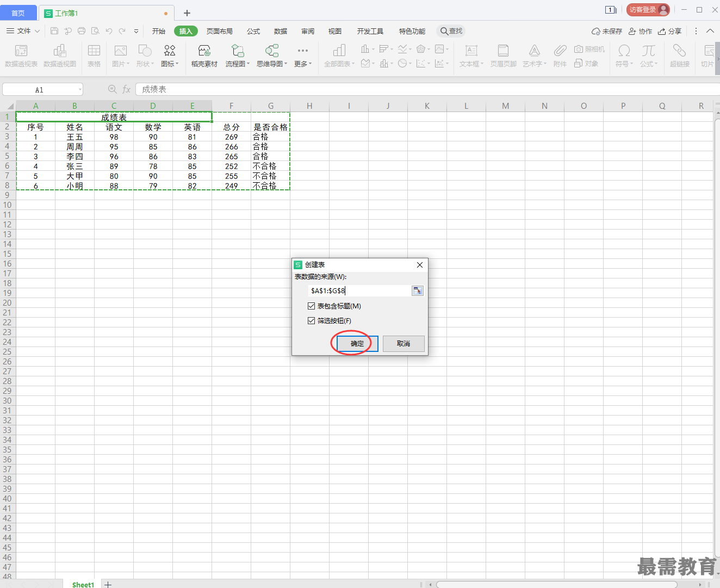Image resolution: width=720 pixels, height=588 pixels.
Task: Open the 数据 ribbon tab
Action: (x=281, y=31)
